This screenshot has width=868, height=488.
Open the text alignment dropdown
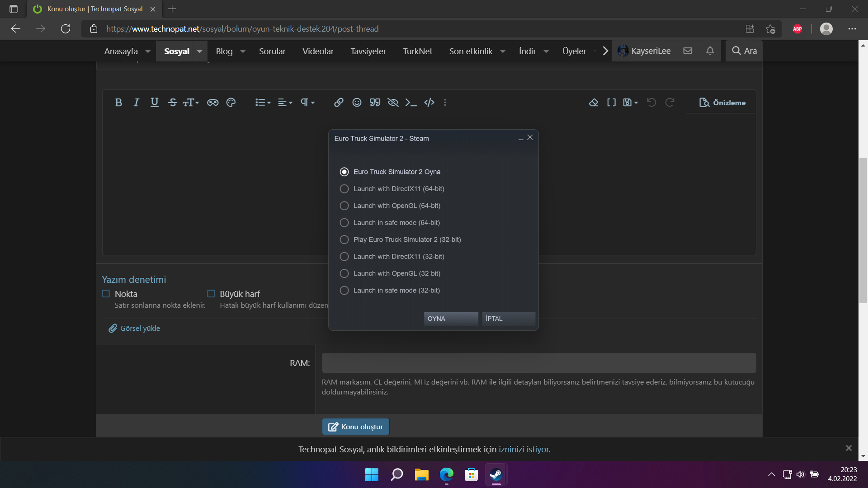click(x=285, y=103)
